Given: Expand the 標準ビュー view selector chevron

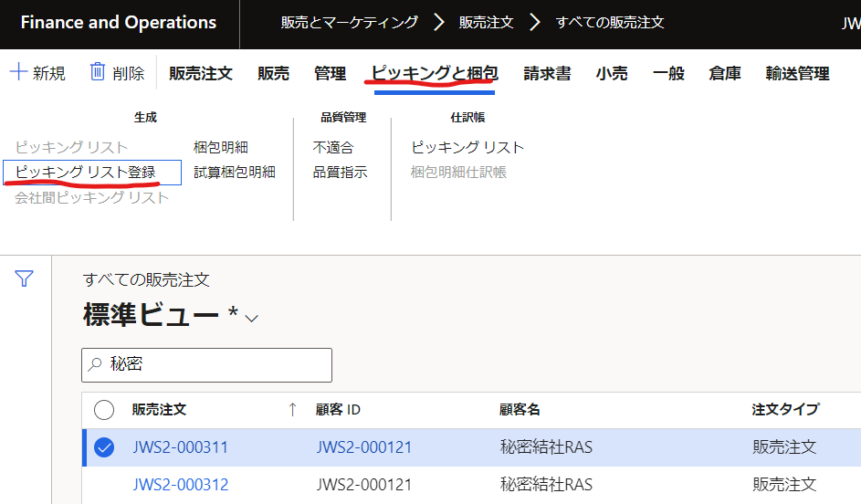Looking at the screenshot, I should point(251,319).
